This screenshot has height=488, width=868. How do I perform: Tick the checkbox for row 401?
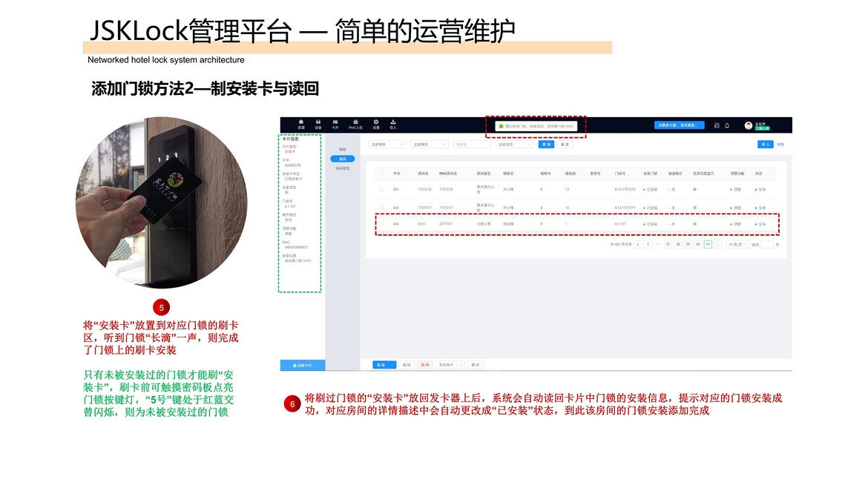pyautogui.click(x=381, y=189)
